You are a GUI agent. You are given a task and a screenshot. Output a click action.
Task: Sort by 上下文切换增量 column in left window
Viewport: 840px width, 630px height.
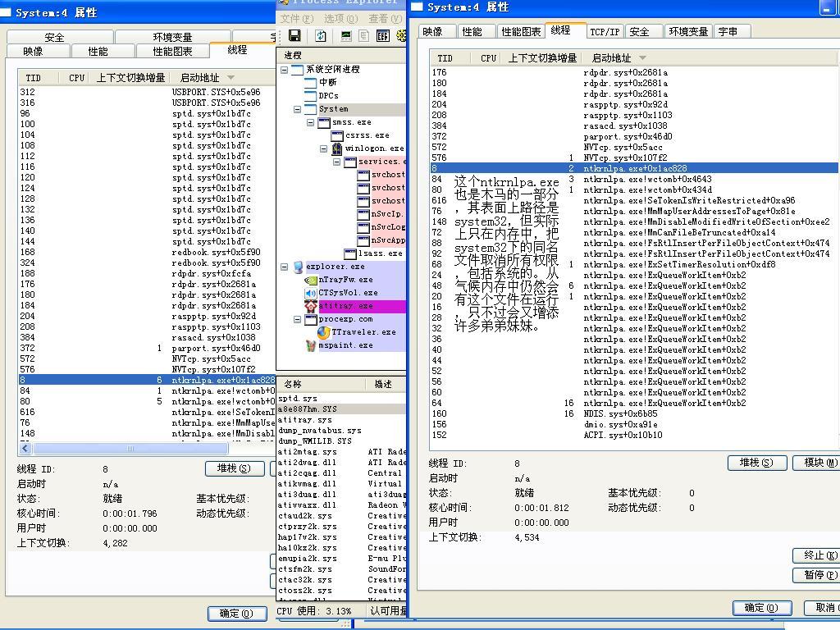130,78
